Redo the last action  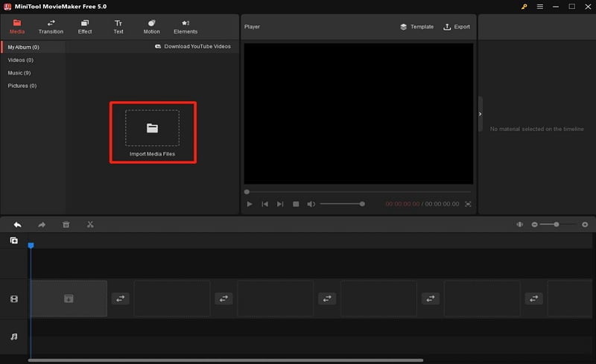pyautogui.click(x=42, y=225)
